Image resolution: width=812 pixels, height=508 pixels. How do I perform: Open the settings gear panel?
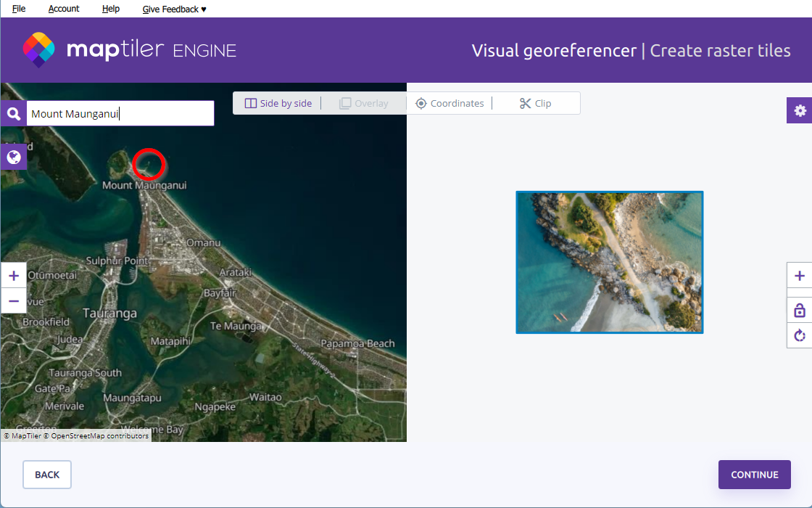pyautogui.click(x=800, y=110)
